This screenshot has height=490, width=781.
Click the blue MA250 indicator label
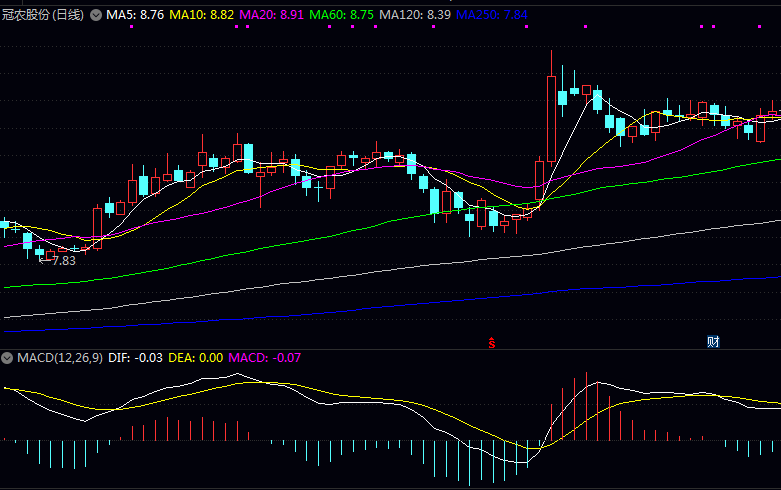[x=491, y=16]
